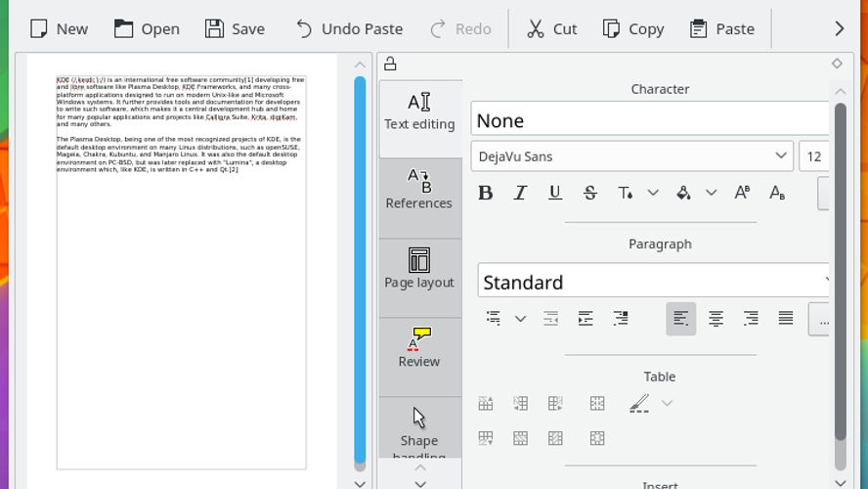Align paragraph left
Viewport: 868px width, 489px height.
(x=681, y=319)
